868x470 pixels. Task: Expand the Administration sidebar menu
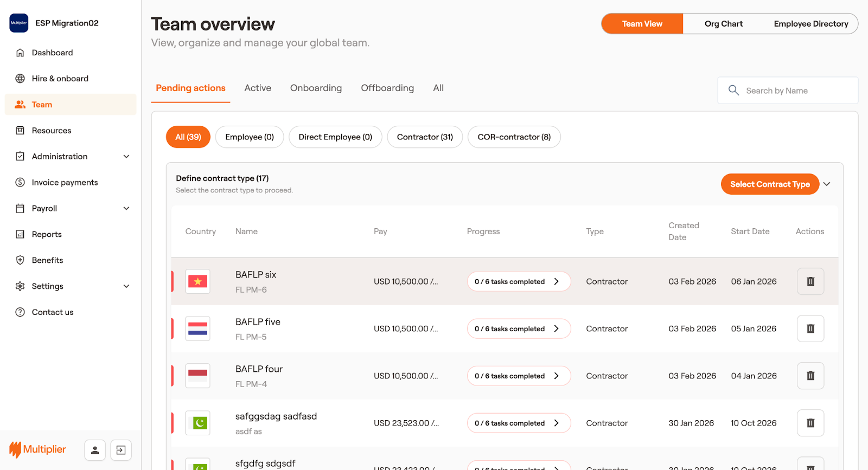[x=126, y=157]
